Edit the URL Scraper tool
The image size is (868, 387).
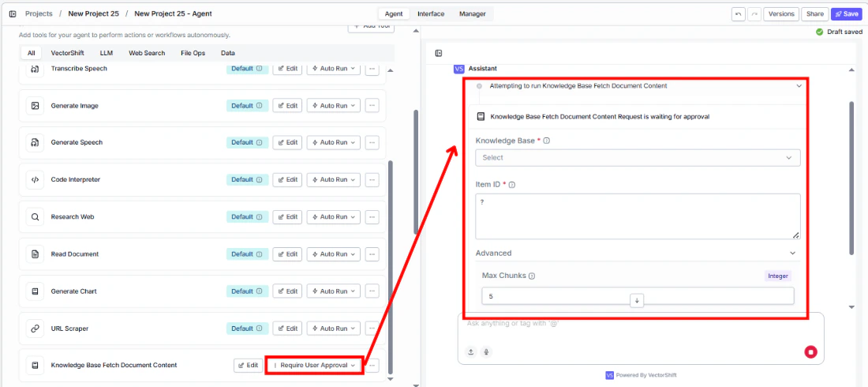coord(287,329)
